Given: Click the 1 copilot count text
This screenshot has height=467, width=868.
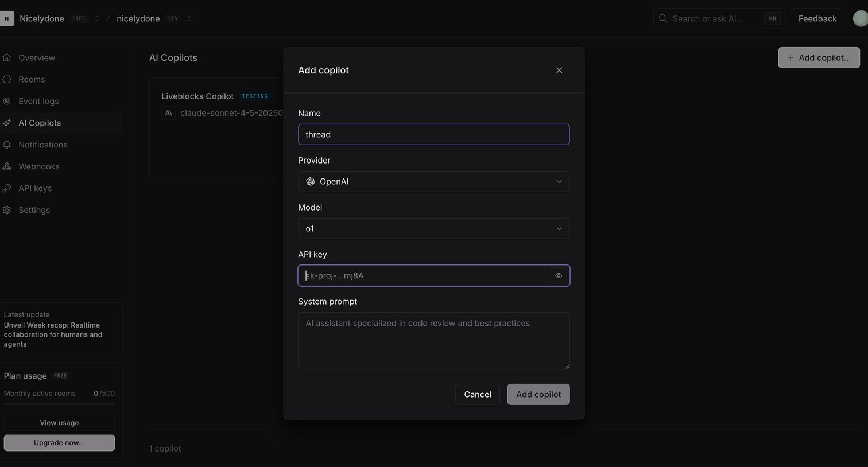Looking at the screenshot, I should [x=165, y=449].
